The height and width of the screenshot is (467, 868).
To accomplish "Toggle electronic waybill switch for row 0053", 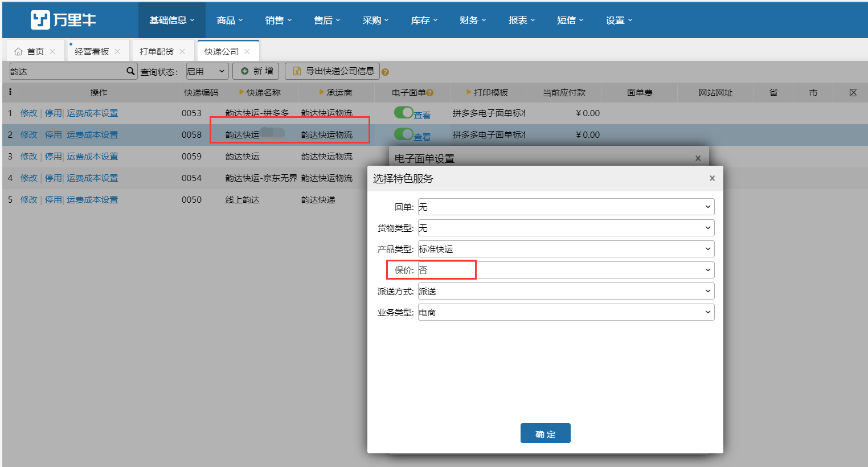I will point(403,113).
